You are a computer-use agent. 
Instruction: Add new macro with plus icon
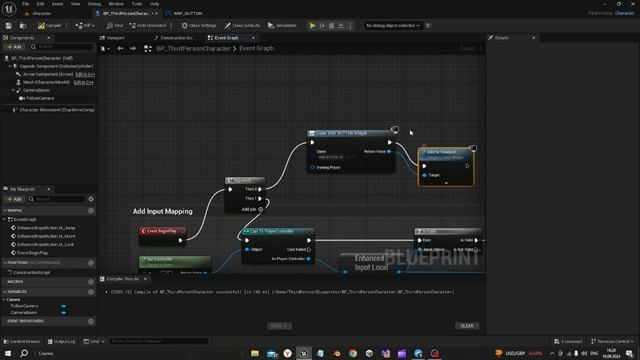click(91, 282)
